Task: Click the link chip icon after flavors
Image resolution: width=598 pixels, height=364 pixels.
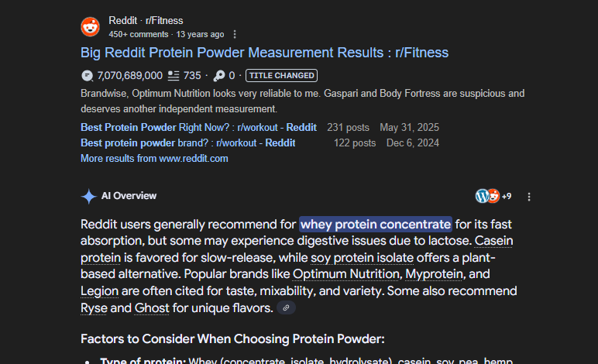Action: (x=286, y=307)
